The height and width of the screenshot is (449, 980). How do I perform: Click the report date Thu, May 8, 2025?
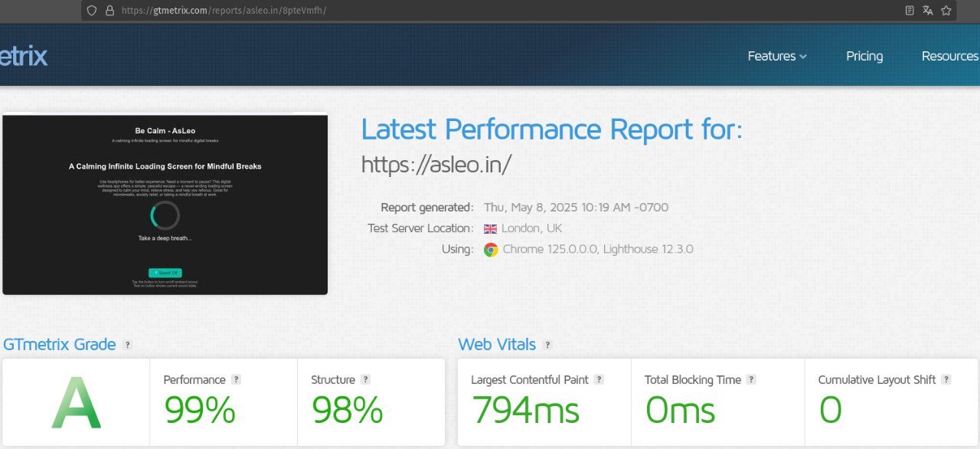click(x=576, y=208)
